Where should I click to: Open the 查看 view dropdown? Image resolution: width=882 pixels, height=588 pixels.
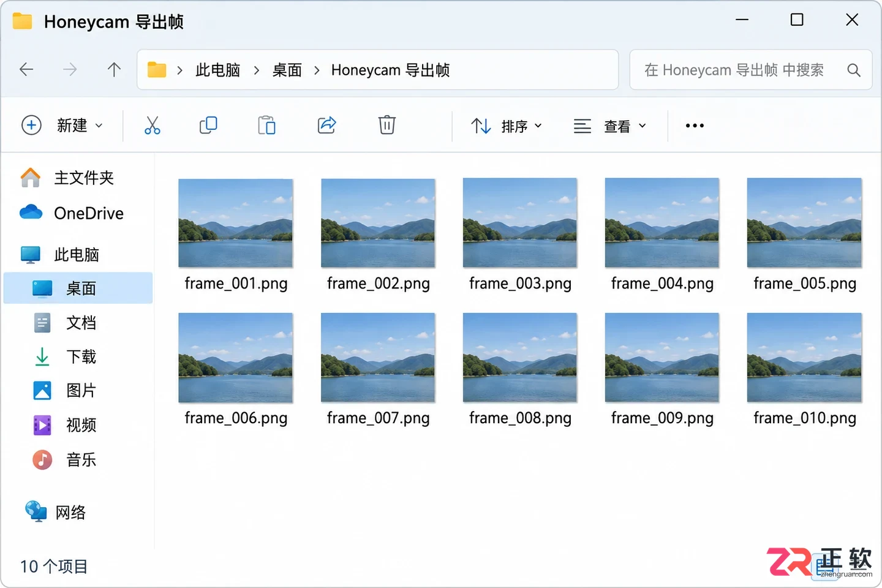pyautogui.click(x=609, y=126)
